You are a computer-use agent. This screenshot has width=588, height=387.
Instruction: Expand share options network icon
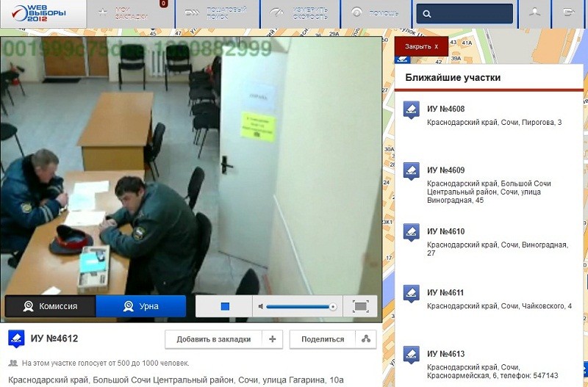[365, 339]
